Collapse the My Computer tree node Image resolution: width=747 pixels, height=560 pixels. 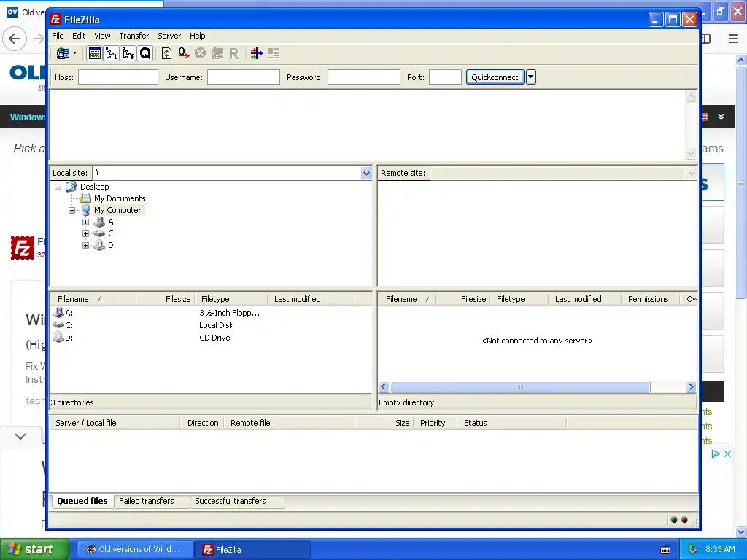72,210
